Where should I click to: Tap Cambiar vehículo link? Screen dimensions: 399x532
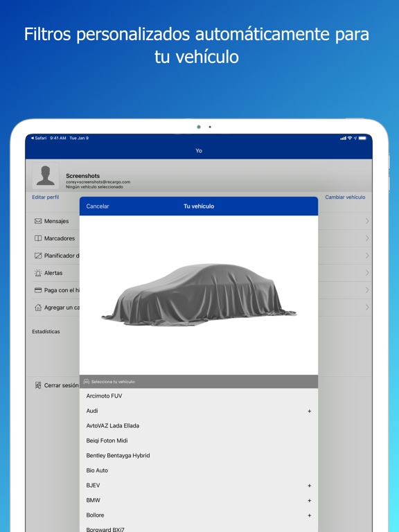coord(345,197)
